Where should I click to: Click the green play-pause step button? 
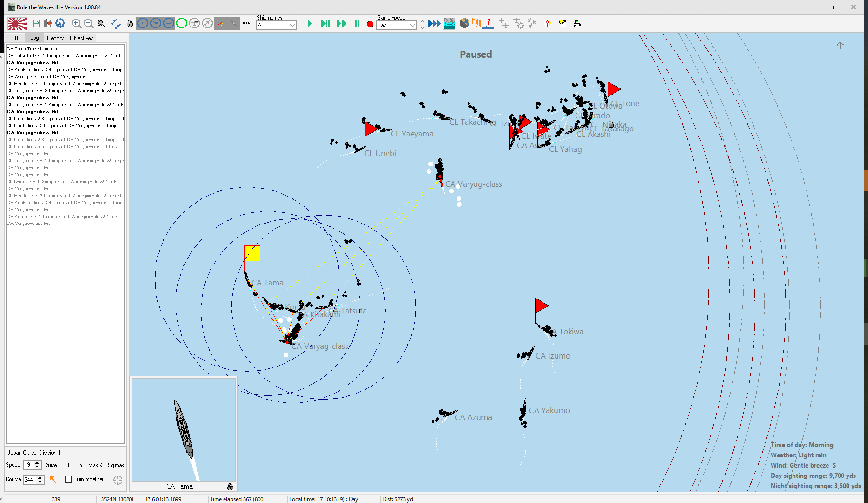tap(325, 24)
